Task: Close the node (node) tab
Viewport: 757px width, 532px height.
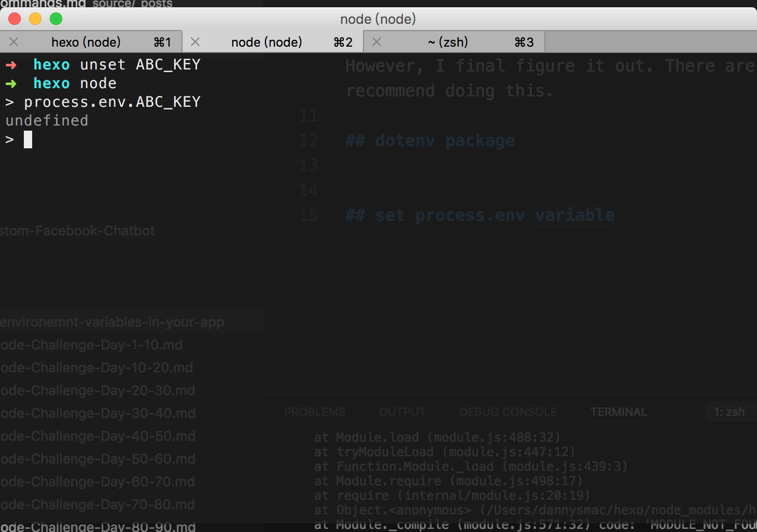Action: click(195, 42)
